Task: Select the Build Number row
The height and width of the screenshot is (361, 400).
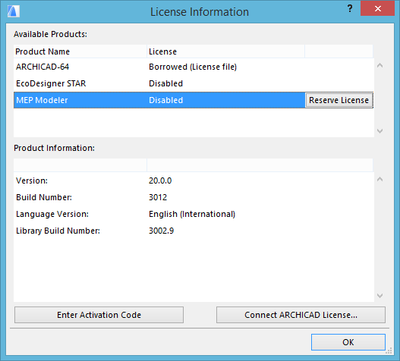Action: 193,197
